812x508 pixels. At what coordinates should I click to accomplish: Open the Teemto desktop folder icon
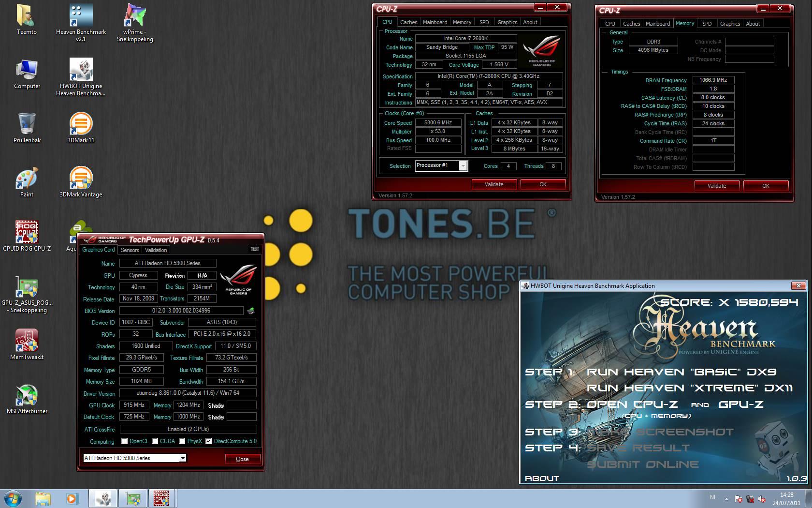point(27,19)
